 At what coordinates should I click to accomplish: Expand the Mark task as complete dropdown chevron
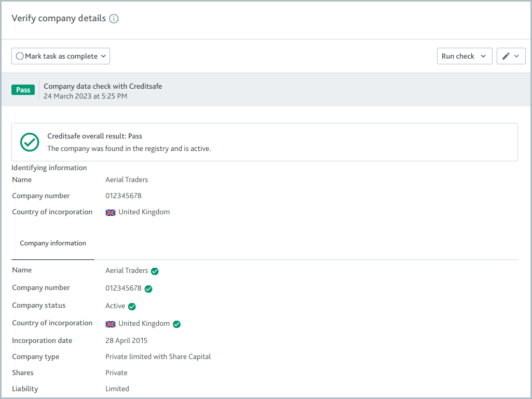tap(104, 56)
